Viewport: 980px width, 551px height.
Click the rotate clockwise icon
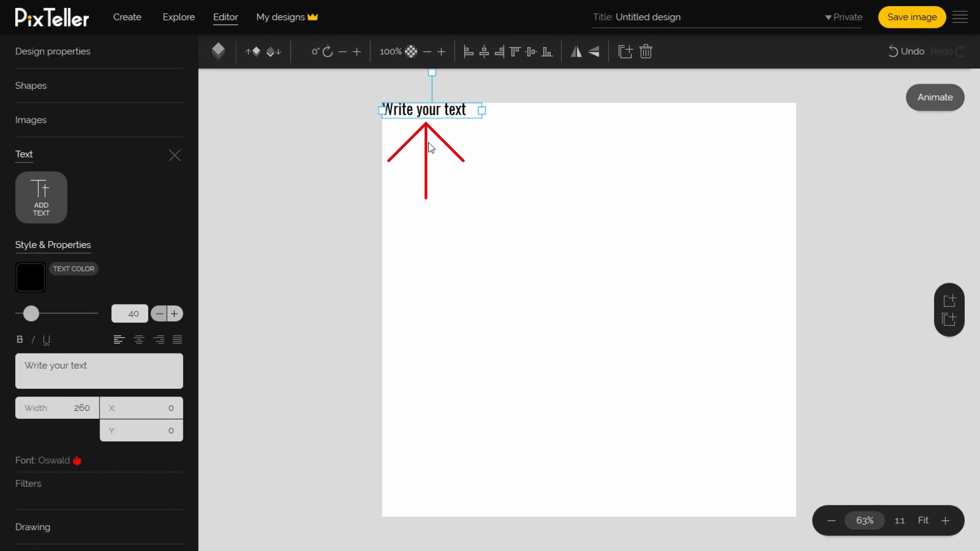tap(328, 52)
